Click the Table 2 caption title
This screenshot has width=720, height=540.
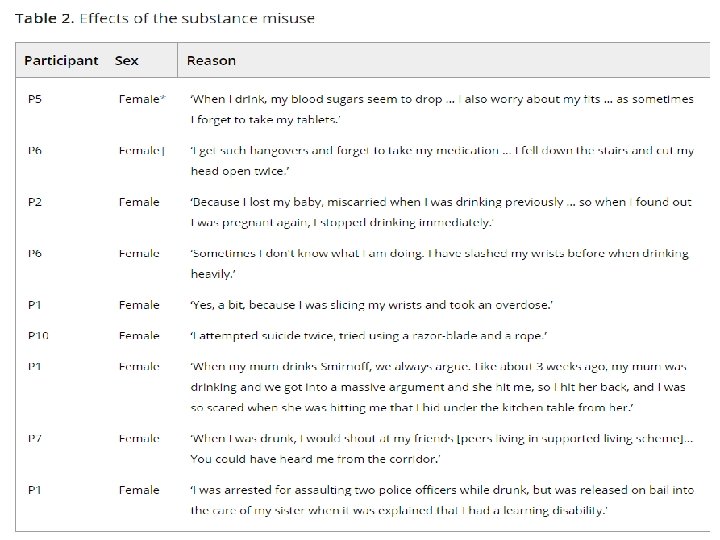click(165, 18)
